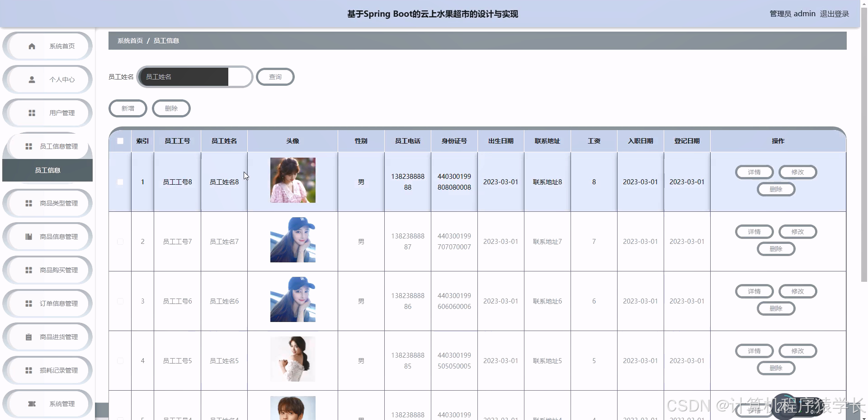868x420 pixels.
Task: Click the home icon beside 系统首页
Action: 32,46
